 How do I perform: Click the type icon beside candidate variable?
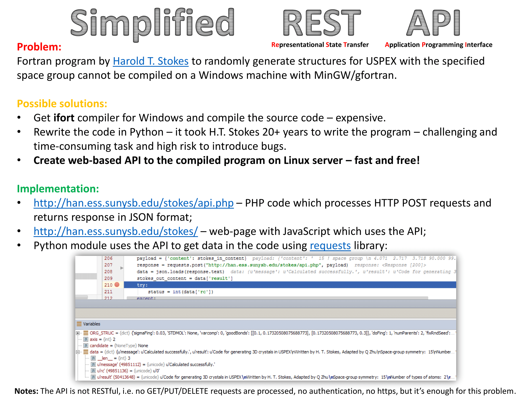(86, 346)
